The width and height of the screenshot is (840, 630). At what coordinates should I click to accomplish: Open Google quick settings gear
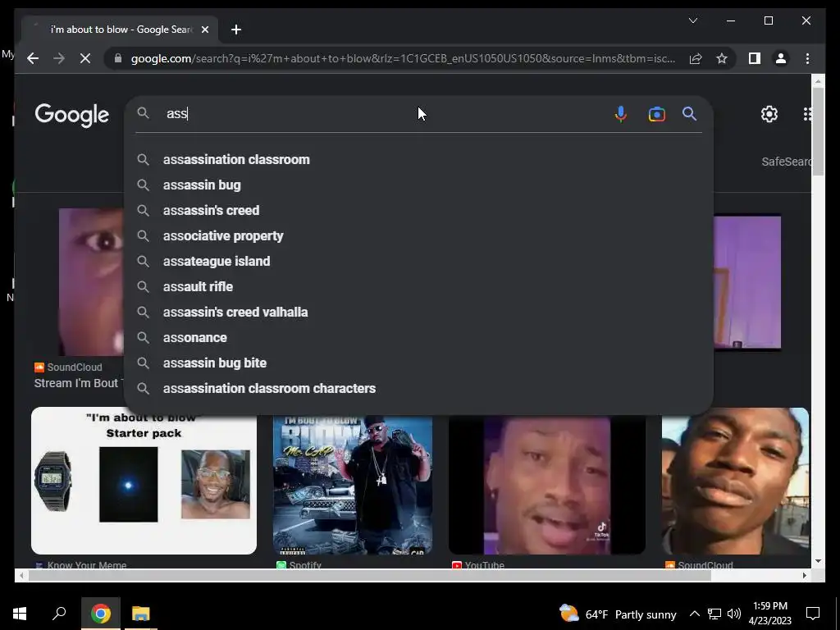click(x=769, y=114)
